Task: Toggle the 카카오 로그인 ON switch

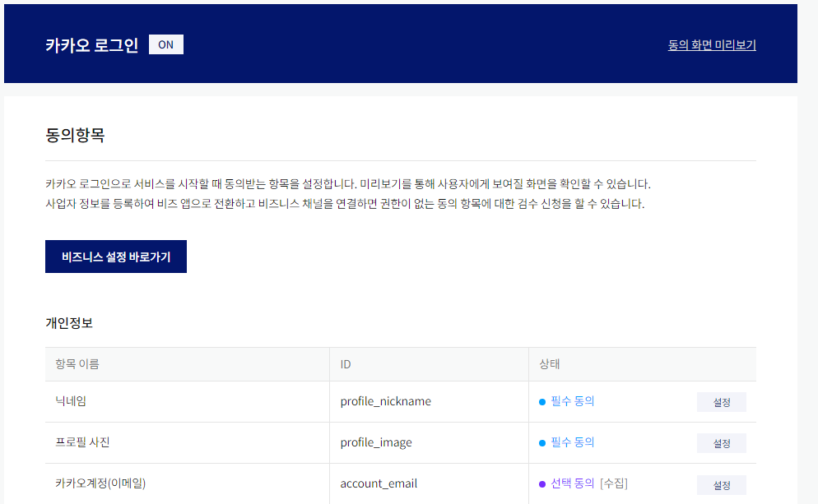Action: (x=166, y=44)
